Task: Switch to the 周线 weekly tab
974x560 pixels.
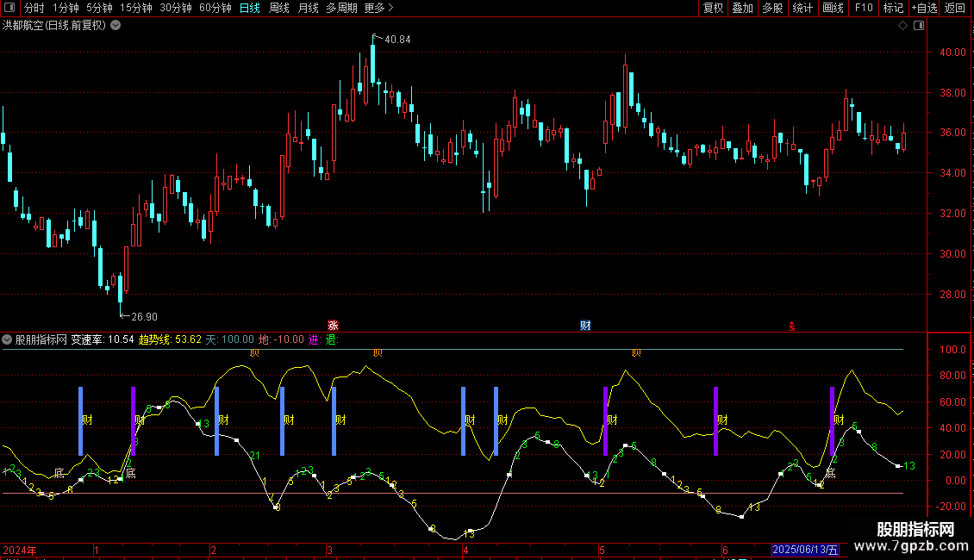Action: [x=279, y=8]
